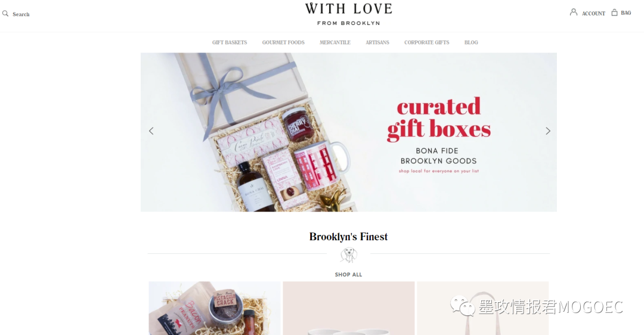Open the shopping bag icon
Image resolution: width=644 pixels, height=335 pixels.
(614, 13)
